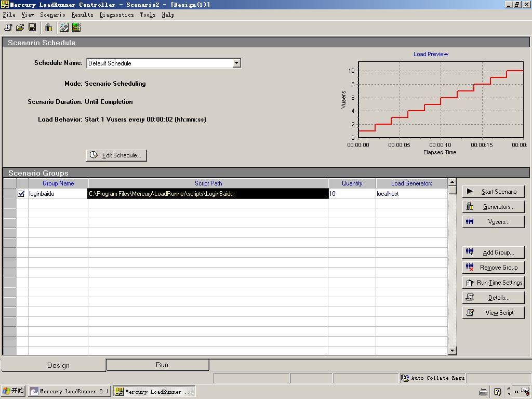This screenshot has height=399, width=532.
Task: Open the Diagnostics menu
Action: pyautogui.click(x=116, y=15)
